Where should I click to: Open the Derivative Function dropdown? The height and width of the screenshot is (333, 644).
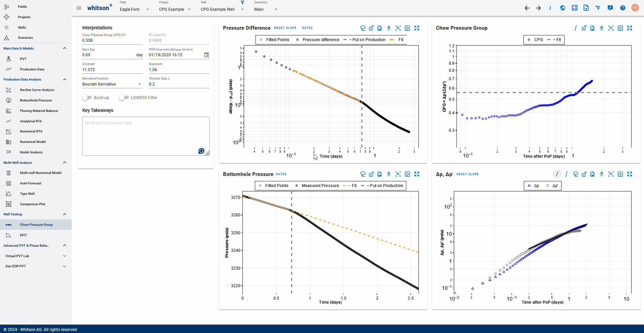[x=112, y=84]
